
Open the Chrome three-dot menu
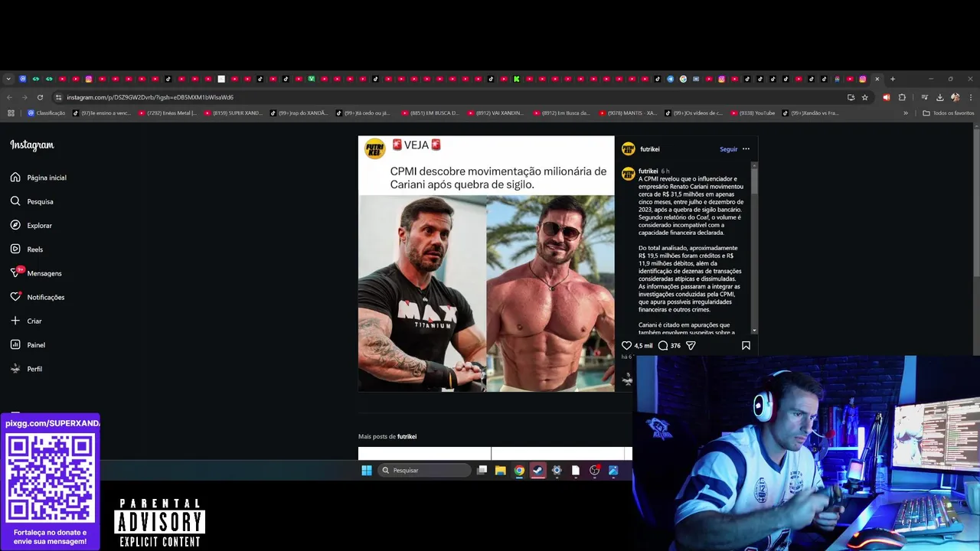970,97
